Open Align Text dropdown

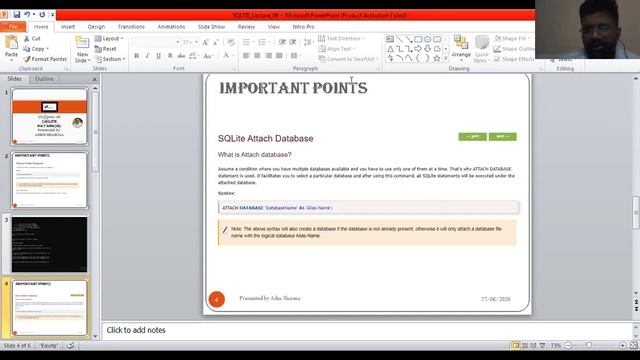coord(337,49)
